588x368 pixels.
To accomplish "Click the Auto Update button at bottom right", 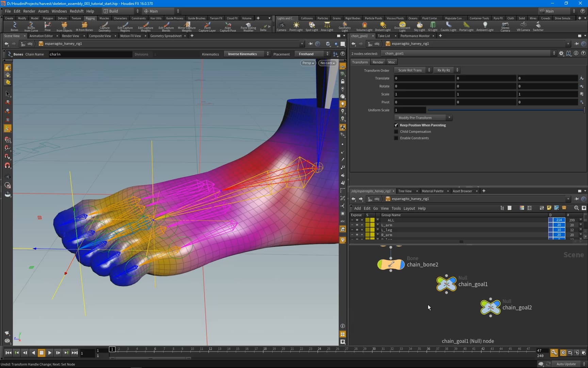I will (x=566, y=364).
